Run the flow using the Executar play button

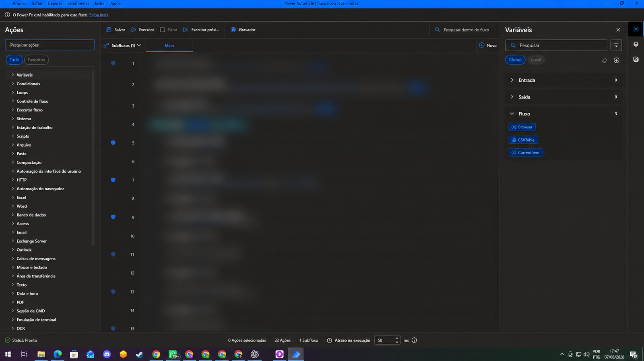point(142,30)
